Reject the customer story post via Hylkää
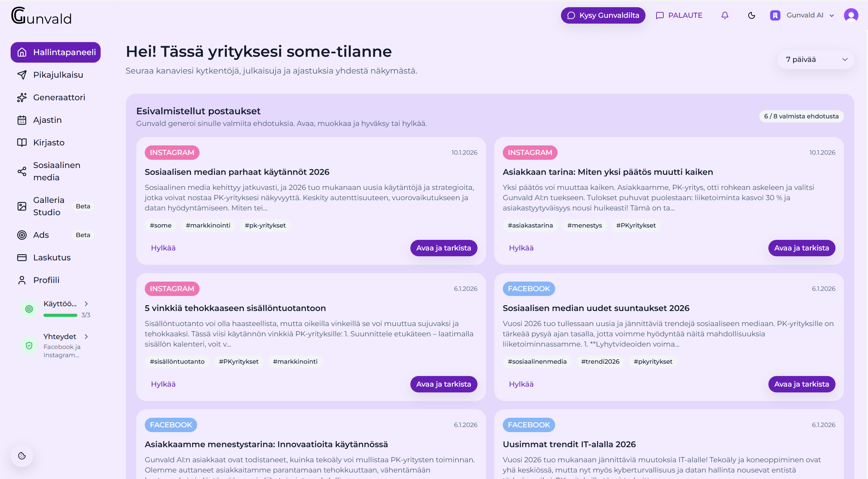868x479 pixels. pyautogui.click(x=521, y=248)
